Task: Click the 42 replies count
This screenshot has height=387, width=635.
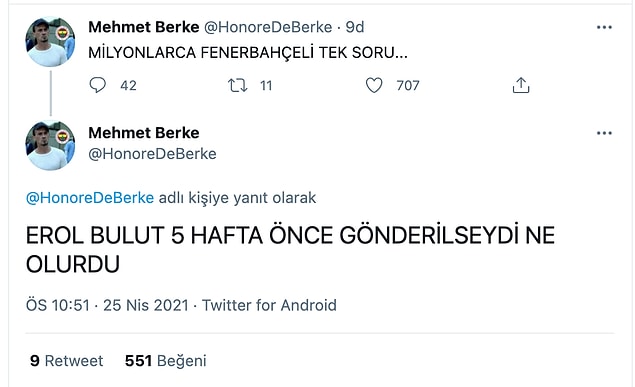Action: coord(128,85)
